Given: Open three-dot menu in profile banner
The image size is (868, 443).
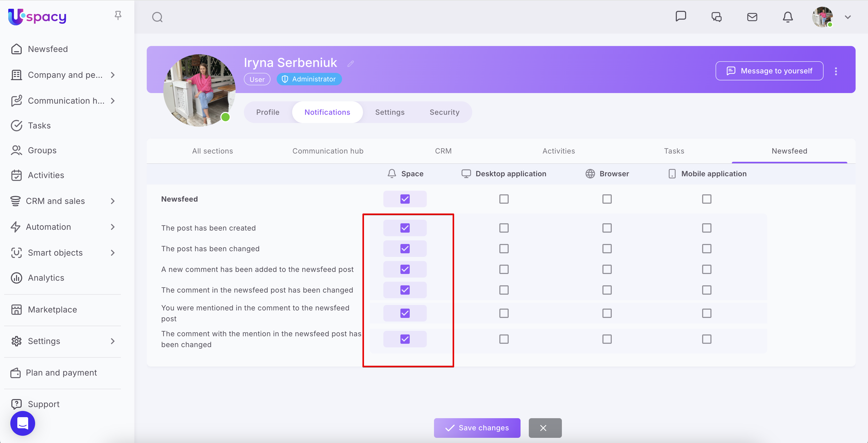Looking at the screenshot, I should coord(836,71).
